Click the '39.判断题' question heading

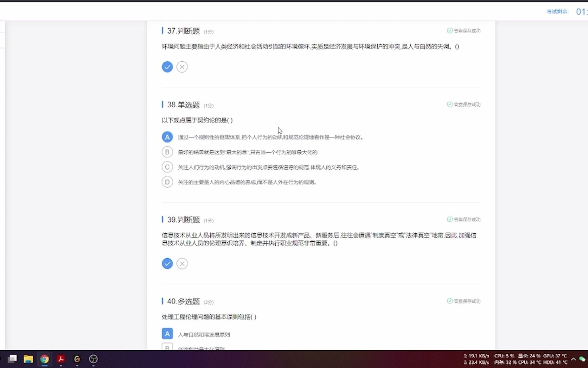click(183, 220)
